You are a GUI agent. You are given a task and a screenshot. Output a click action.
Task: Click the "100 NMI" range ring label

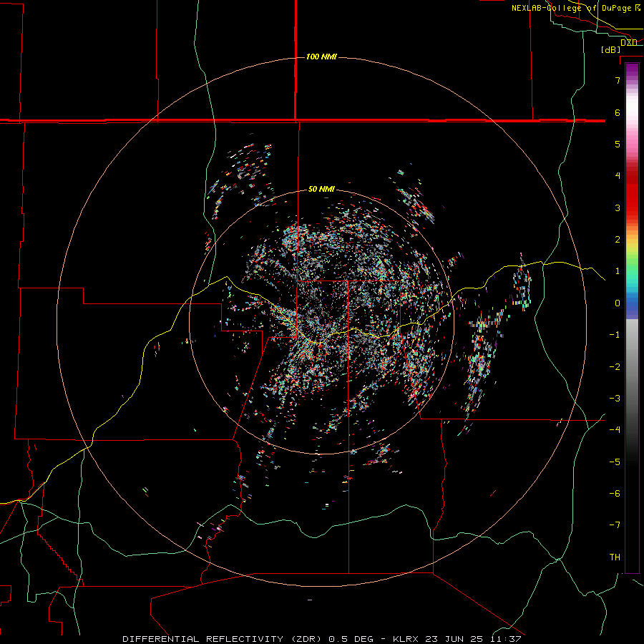pyautogui.click(x=321, y=57)
